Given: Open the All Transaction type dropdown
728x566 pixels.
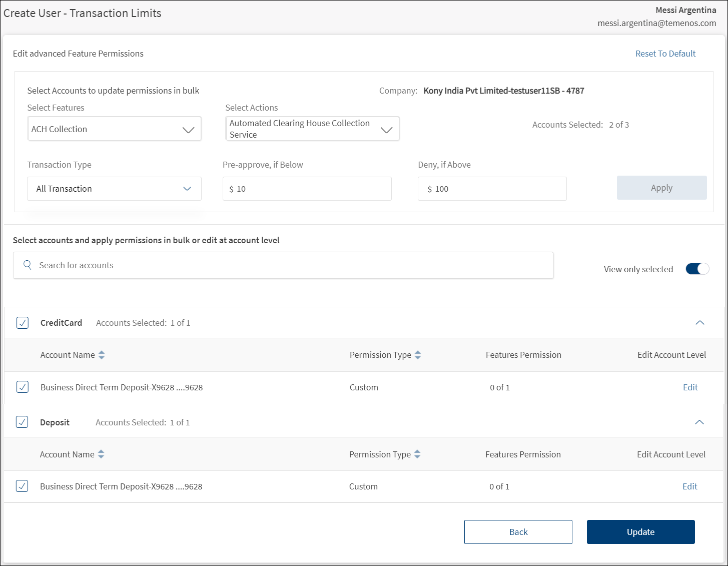Looking at the screenshot, I should (x=114, y=189).
